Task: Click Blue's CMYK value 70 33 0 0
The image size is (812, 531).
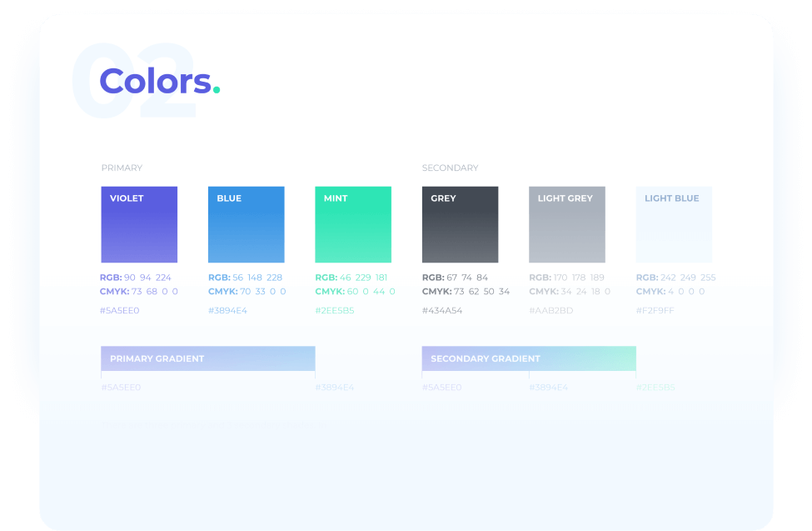Action: pyautogui.click(x=259, y=292)
